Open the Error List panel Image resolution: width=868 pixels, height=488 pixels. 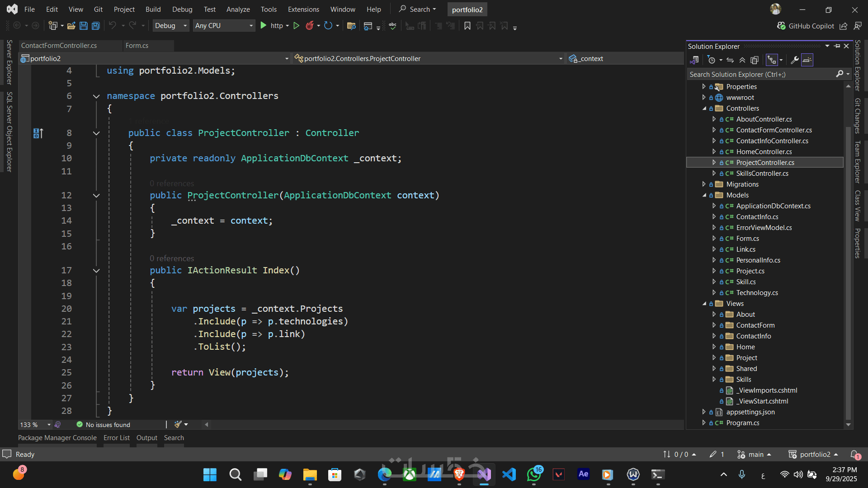[x=116, y=438]
